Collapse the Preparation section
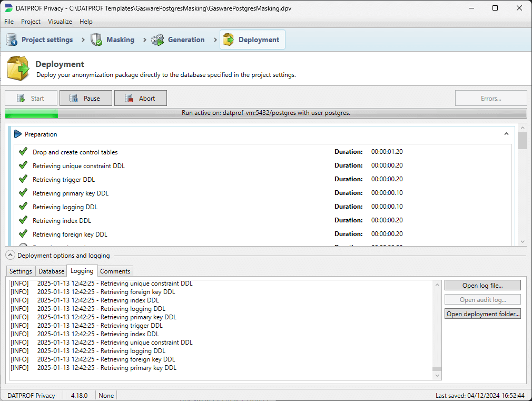The width and height of the screenshot is (532, 401). [506, 134]
